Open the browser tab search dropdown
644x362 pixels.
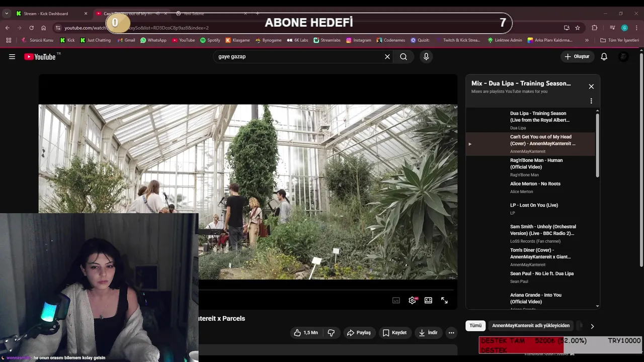[x=6, y=14]
